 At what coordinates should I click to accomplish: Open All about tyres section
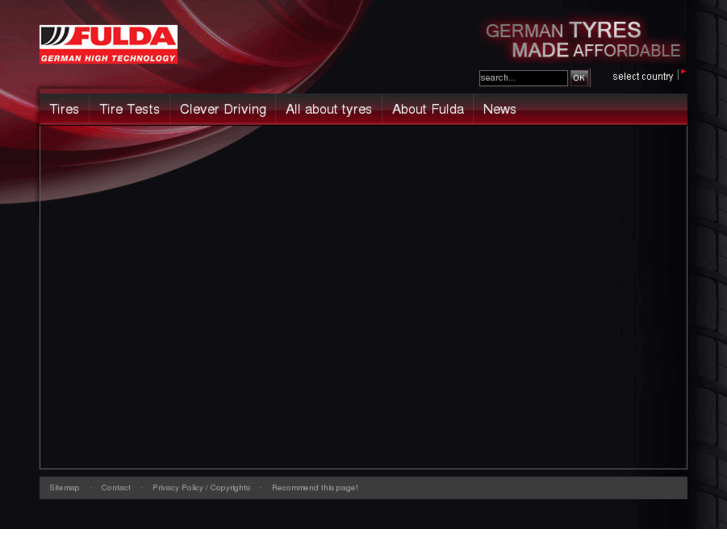(329, 109)
